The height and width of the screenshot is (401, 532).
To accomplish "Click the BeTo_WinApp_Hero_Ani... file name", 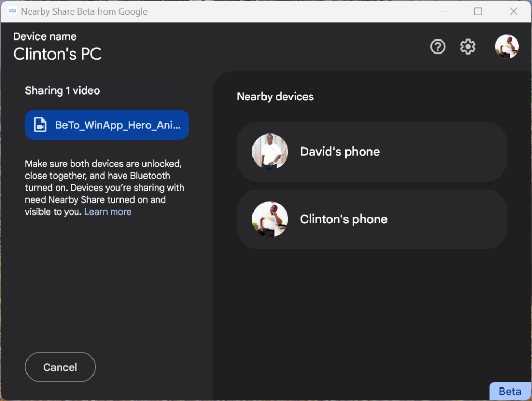I will click(x=118, y=125).
